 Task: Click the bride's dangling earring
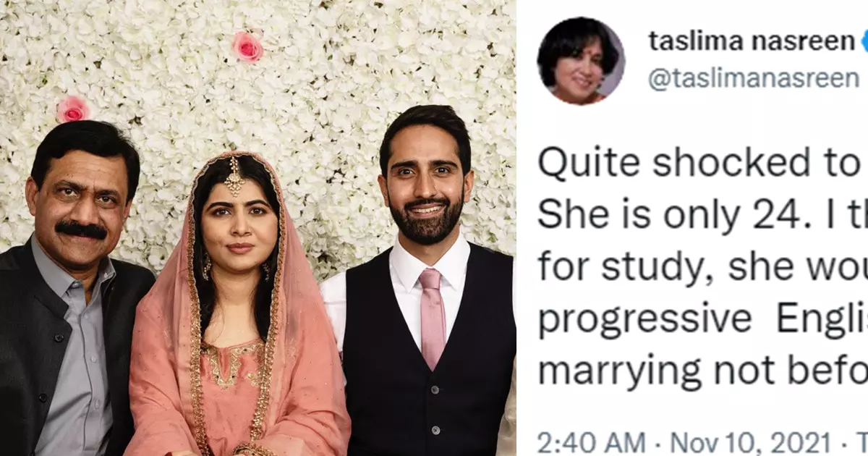206,268
